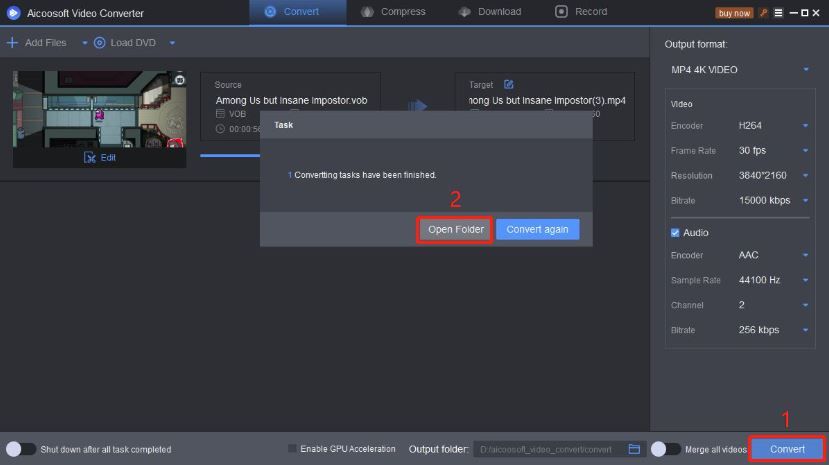Screen dimensions: 829x465
Task: Click Open Folder in Task dialog
Action: [x=455, y=229]
